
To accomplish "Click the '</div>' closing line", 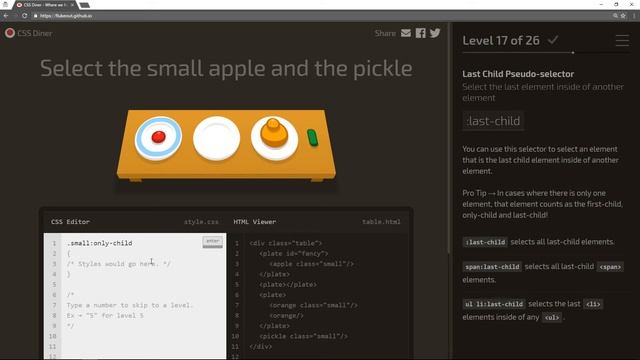I will coord(260,347).
